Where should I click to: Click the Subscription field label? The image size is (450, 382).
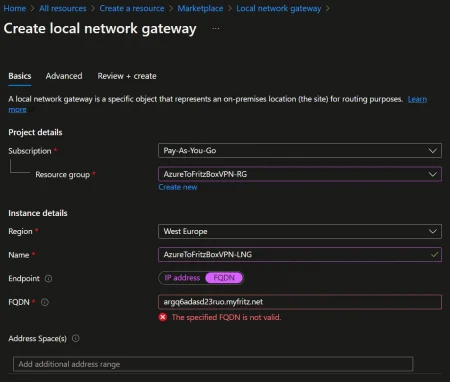pyautogui.click(x=30, y=151)
